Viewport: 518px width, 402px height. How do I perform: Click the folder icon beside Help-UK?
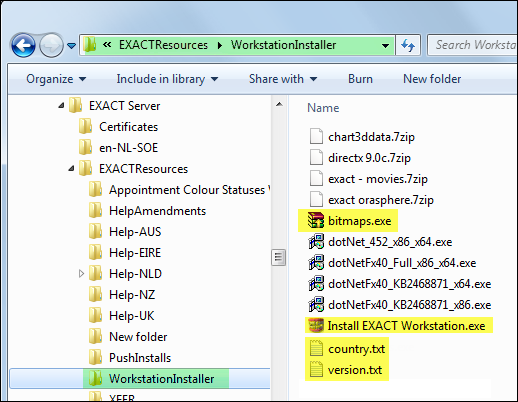coord(96,315)
